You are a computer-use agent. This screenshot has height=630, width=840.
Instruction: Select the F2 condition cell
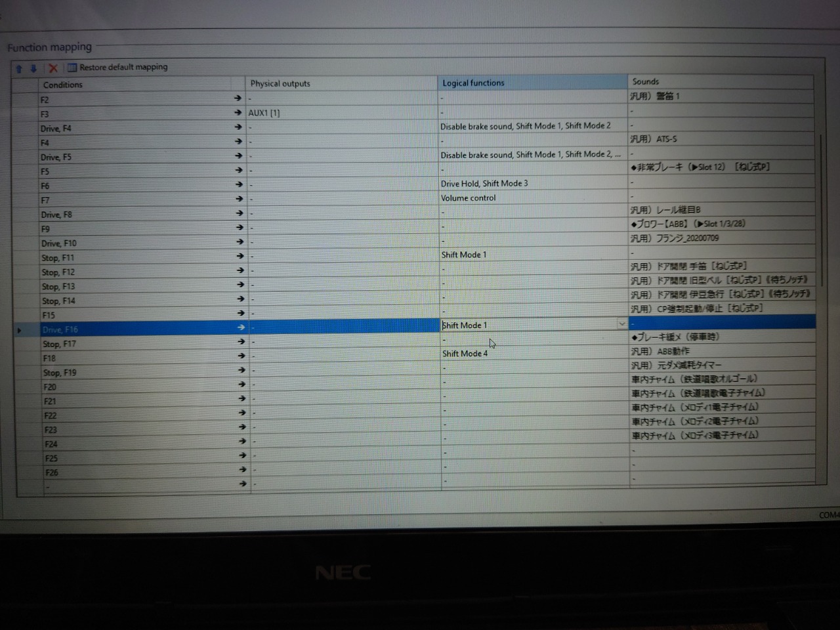tap(135, 100)
